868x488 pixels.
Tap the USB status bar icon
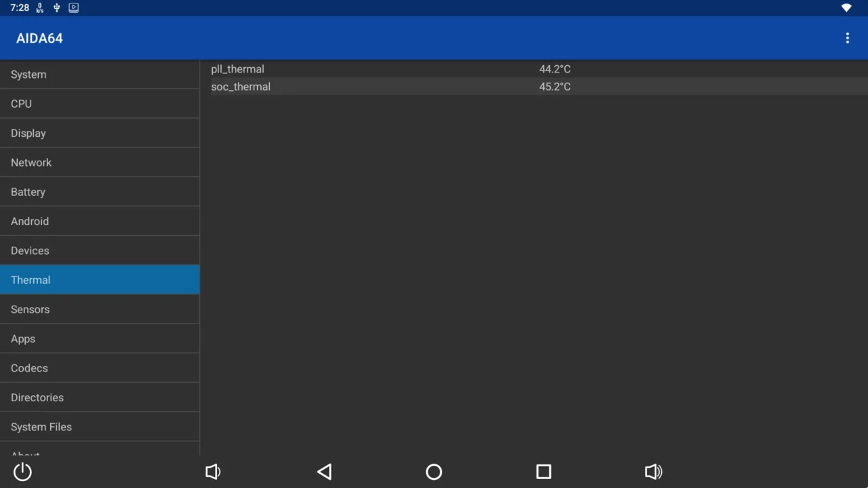[56, 8]
